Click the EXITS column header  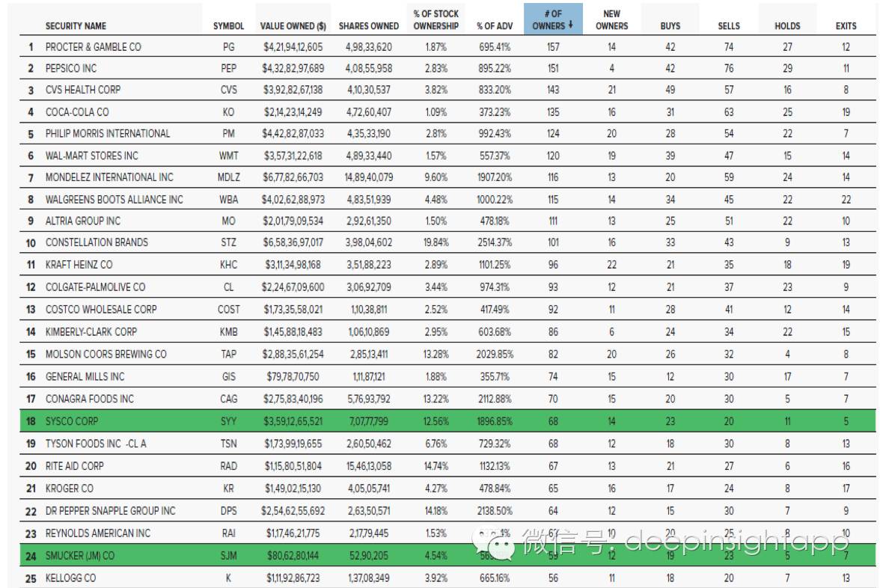pyautogui.click(x=846, y=26)
